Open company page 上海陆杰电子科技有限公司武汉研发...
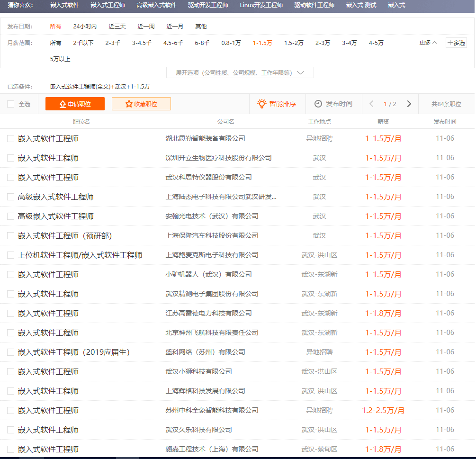 tap(221, 197)
